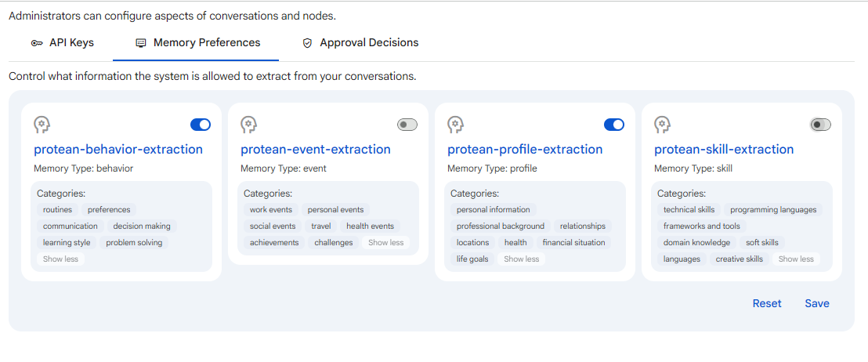Click the challenges chip
The width and height of the screenshot is (868, 362).
[x=334, y=242]
